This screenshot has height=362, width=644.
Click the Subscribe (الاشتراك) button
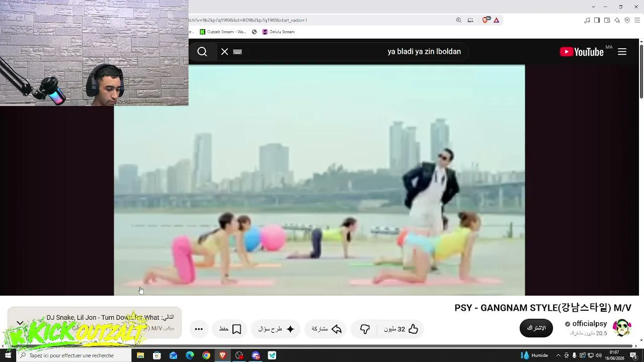(x=536, y=328)
